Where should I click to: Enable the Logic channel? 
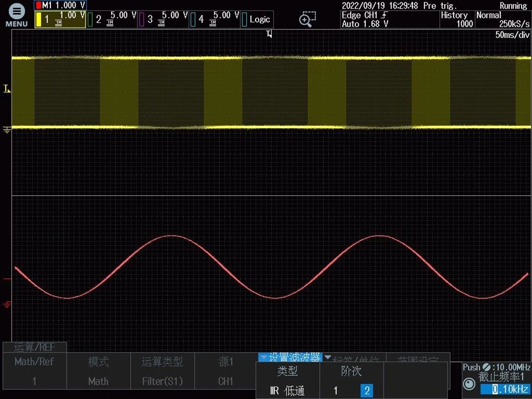coord(256,19)
